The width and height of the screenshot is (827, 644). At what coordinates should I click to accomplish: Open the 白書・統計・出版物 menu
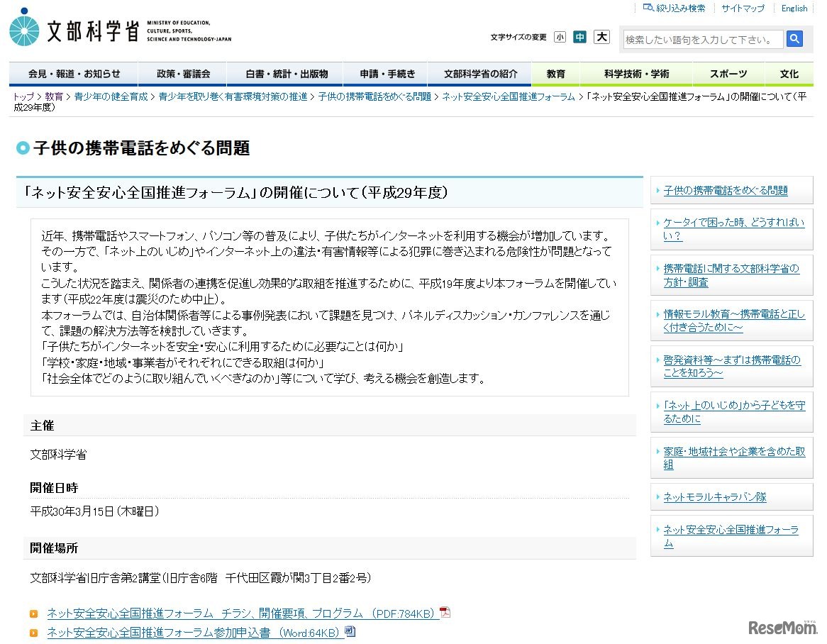(287, 74)
